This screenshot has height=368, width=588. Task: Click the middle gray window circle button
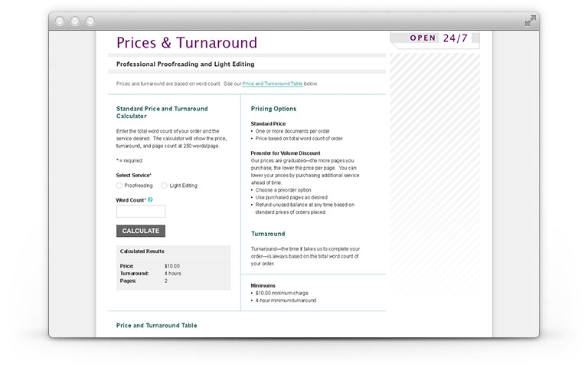(75, 21)
